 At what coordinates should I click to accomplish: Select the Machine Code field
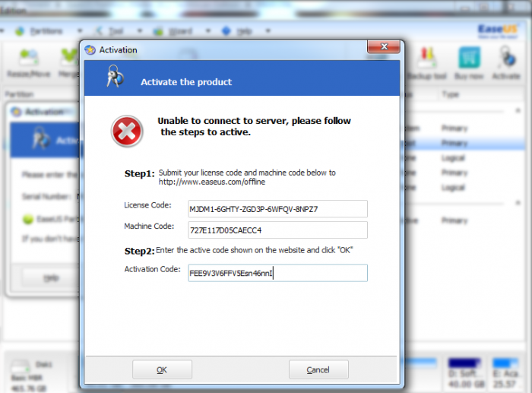277,230
